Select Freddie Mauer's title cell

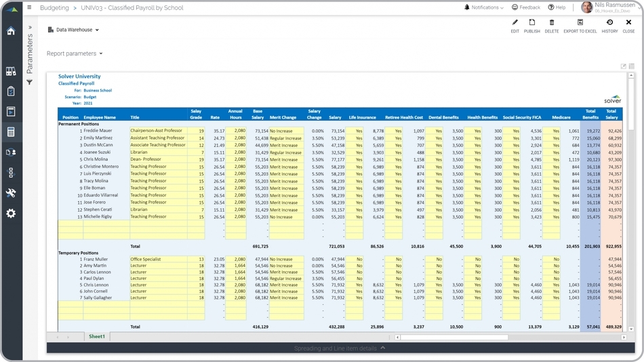(x=159, y=131)
